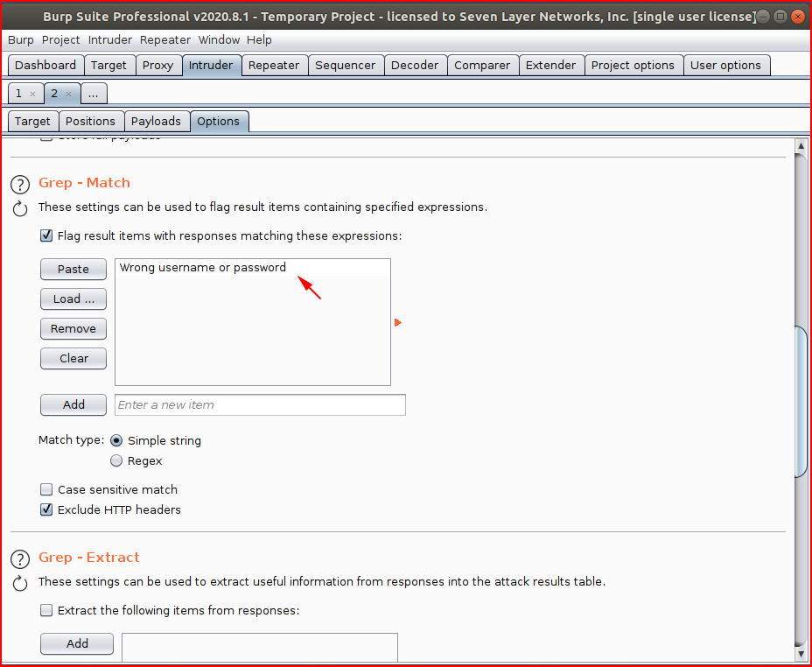Open the Payloads sub-tab
The image size is (812, 667).
[x=156, y=121]
